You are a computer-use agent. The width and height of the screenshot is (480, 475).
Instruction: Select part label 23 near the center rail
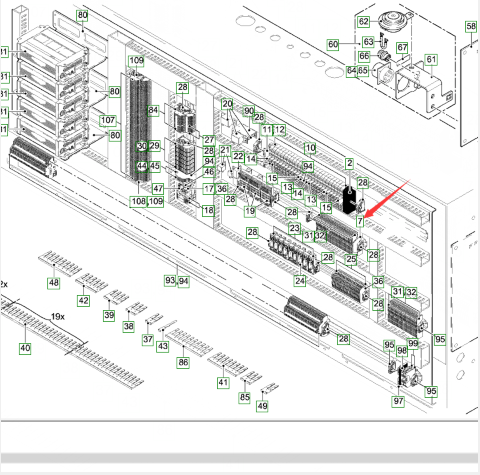[x=294, y=228]
